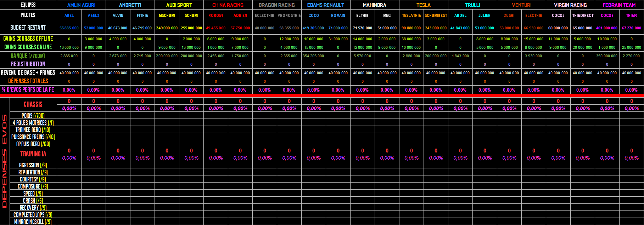644x225 pixels.
Task: Click the AUDI SPORT team header
Action: pyautogui.click(x=179, y=5)
